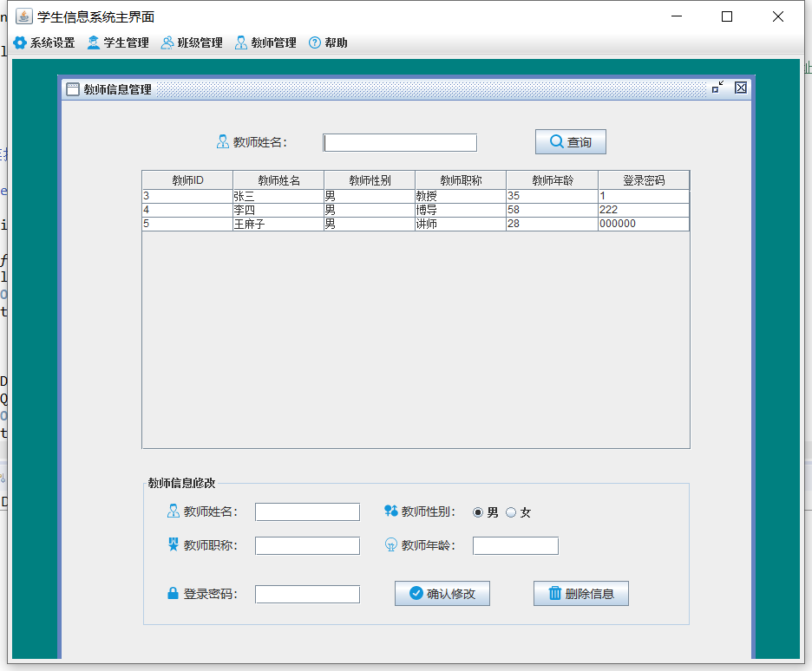The width and height of the screenshot is (812, 671).
Task: Select the age cell 28
Action: click(553, 224)
